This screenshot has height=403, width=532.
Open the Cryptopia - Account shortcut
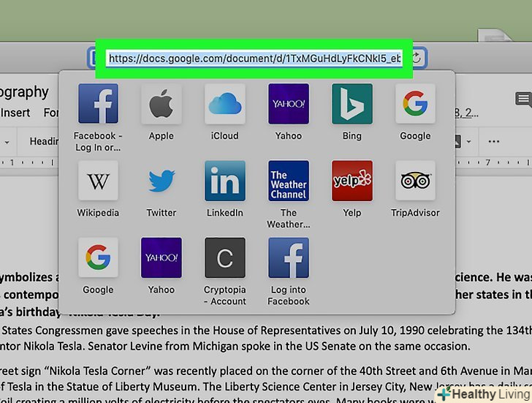pos(224,257)
